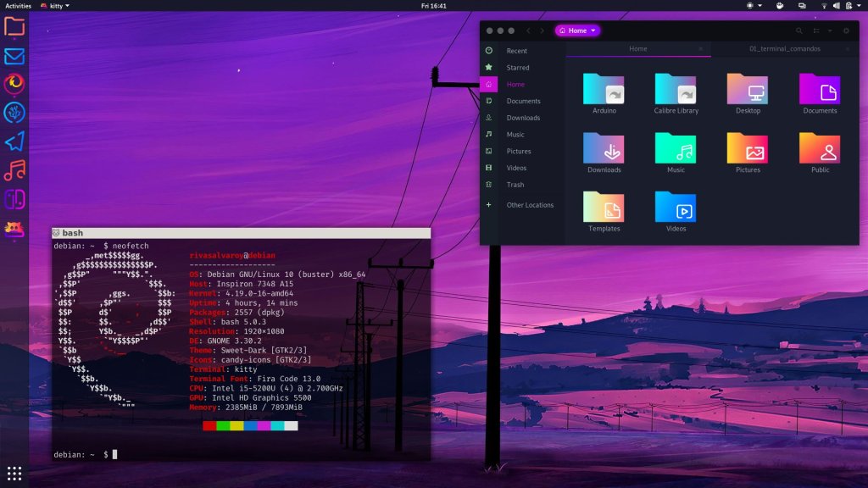Select the Home tab in file manager
The height and width of the screenshot is (488, 868).
tap(637, 49)
